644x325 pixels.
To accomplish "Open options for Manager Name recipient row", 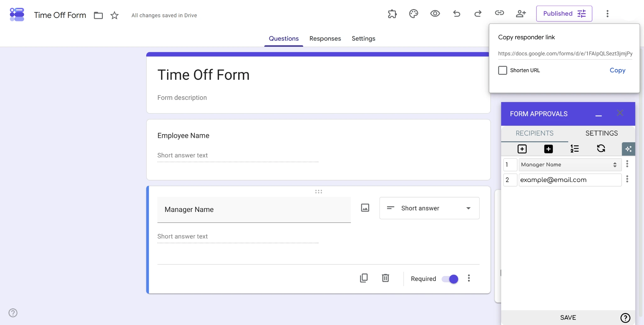I will pos(627,164).
